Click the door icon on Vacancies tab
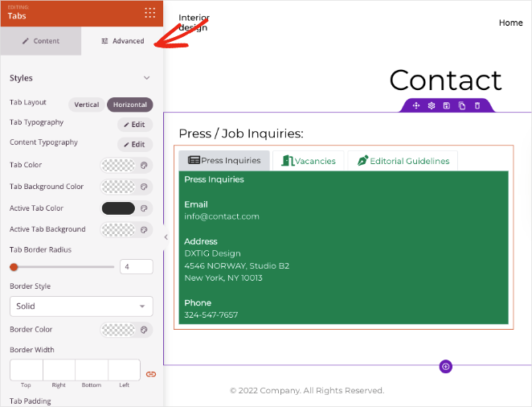 tap(288, 161)
